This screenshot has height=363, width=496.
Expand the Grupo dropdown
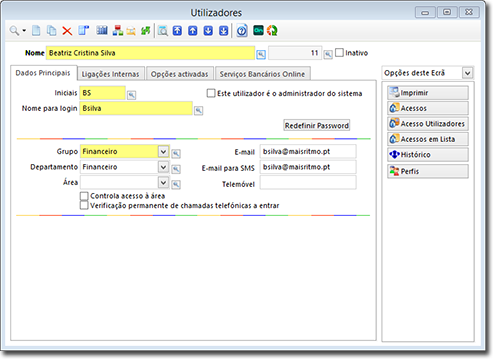coord(163,152)
